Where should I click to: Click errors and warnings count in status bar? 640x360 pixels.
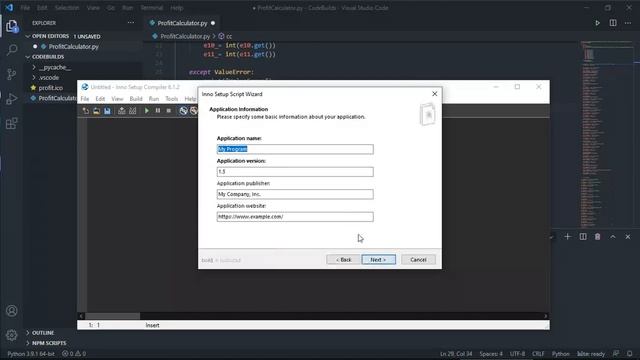(x=74, y=354)
